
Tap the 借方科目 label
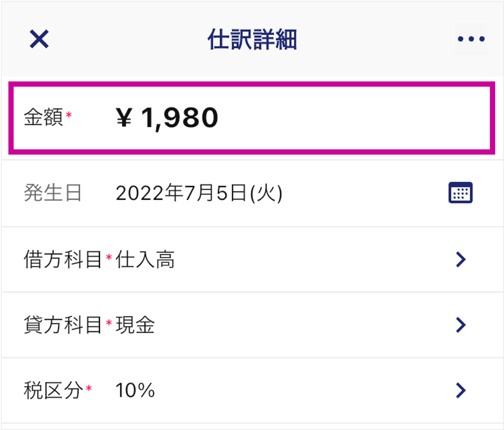[62, 259]
